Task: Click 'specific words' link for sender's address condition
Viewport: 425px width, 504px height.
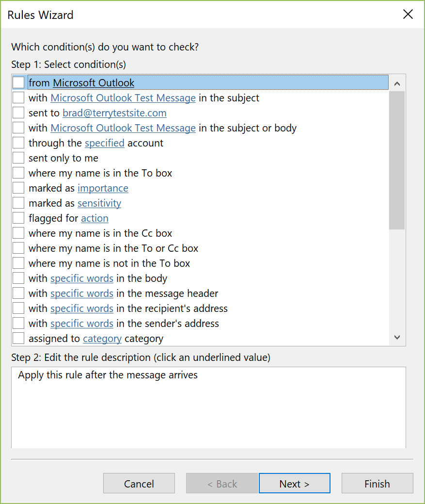Action: tap(82, 324)
